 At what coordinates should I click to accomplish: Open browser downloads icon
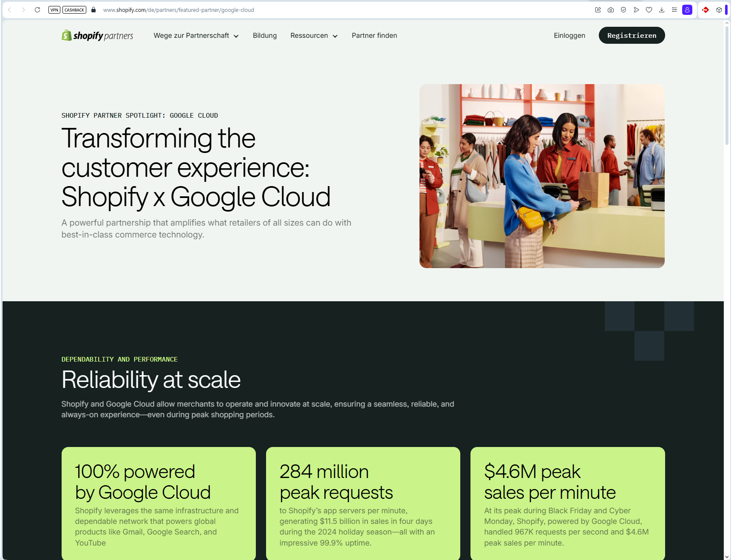click(662, 10)
